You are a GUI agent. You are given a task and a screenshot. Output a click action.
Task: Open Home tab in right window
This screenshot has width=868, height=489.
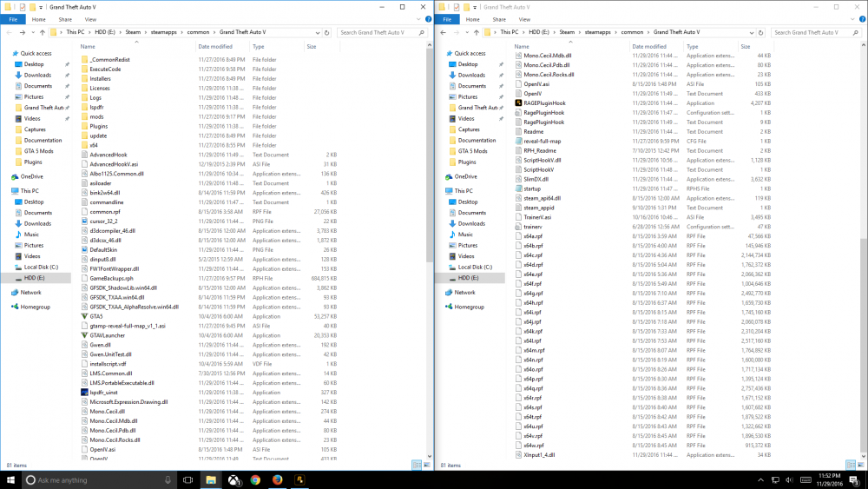[x=473, y=19]
